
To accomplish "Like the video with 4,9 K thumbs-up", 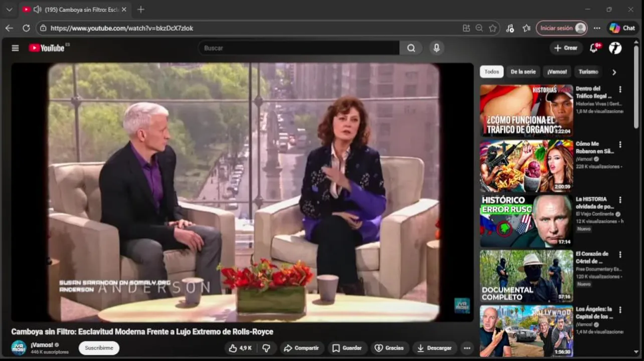I will (241, 348).
